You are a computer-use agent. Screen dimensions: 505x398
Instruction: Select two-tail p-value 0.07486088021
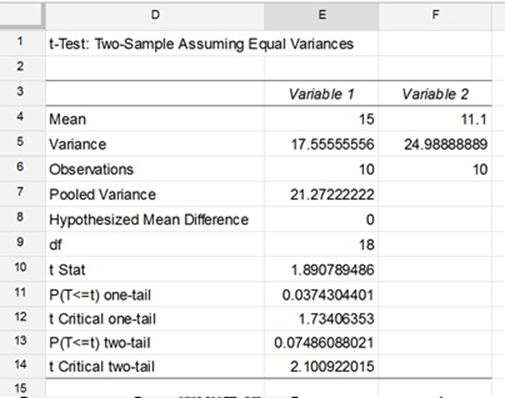click(x=321, y=343)
